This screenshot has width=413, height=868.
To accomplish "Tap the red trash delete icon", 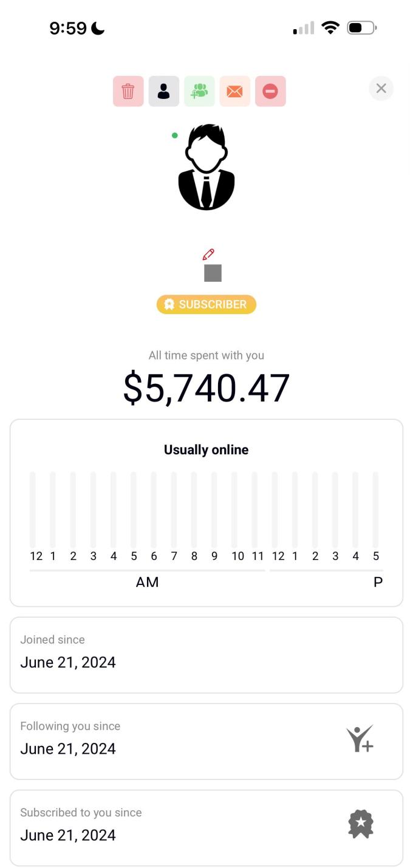I will coord(128,91).
